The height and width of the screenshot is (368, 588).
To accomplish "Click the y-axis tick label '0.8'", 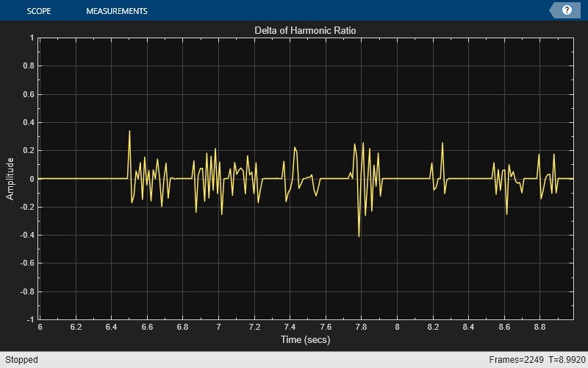I will (x=29, y=66).
